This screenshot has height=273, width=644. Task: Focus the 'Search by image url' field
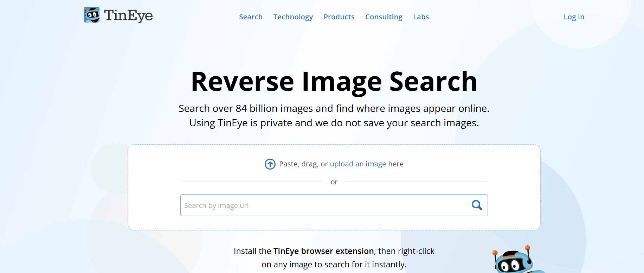[x=334, y=205]
